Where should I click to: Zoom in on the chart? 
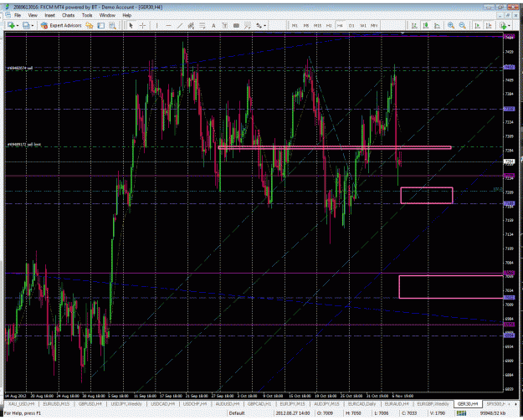pyautogui.click(x=451, y=25)
